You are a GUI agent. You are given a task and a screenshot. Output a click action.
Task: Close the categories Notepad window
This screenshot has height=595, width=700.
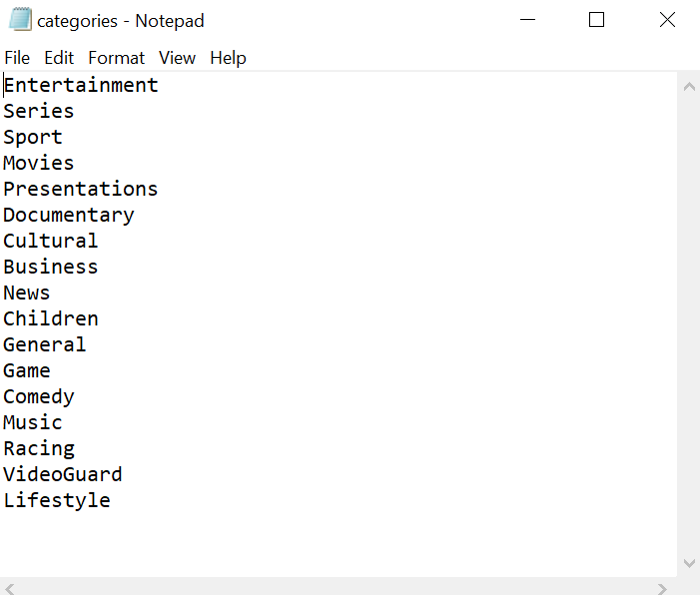(x=667, y=20)
